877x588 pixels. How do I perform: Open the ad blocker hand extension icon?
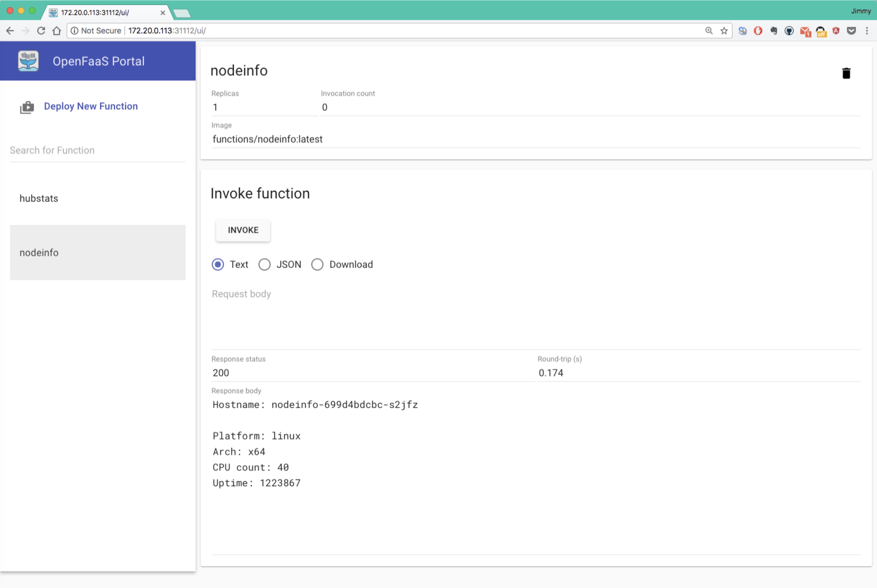click(758, 31)
